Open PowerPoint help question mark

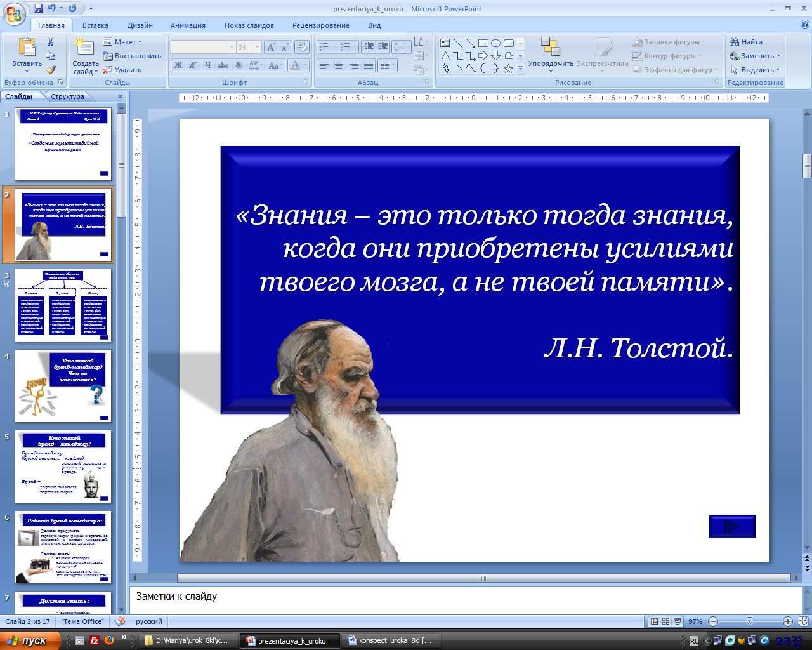point(805,25)
